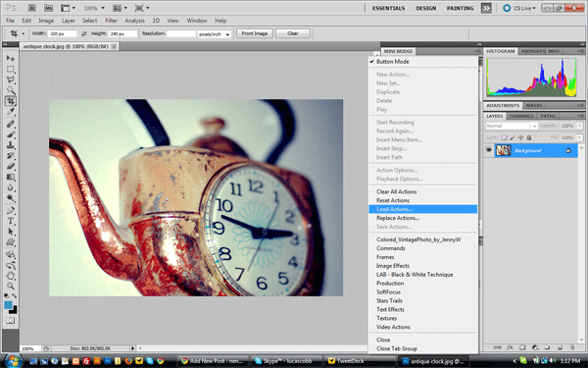Toggle Quick Mask mode
This screenshot has height=368, width=588.
coord(11,321)
